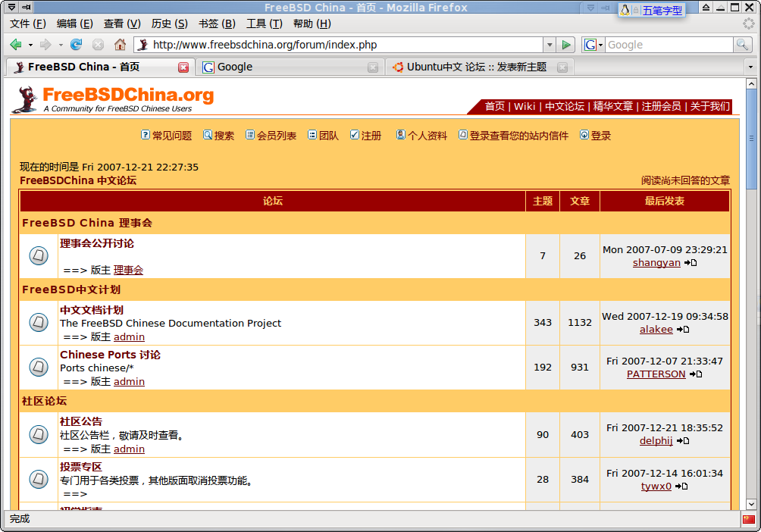Screen dimensions: 761x532
Task: Close the Ubuntu中文 论坛 tab
Action: click(x=562, y=67)
